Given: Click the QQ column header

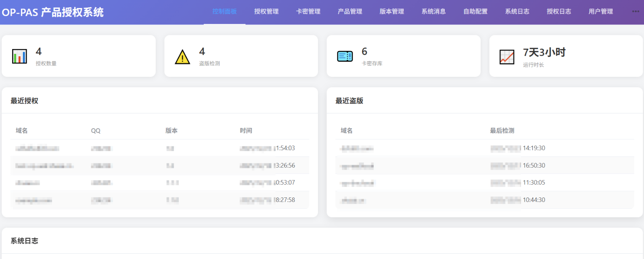Looking at the screenshot, I should tap(96, 131).
